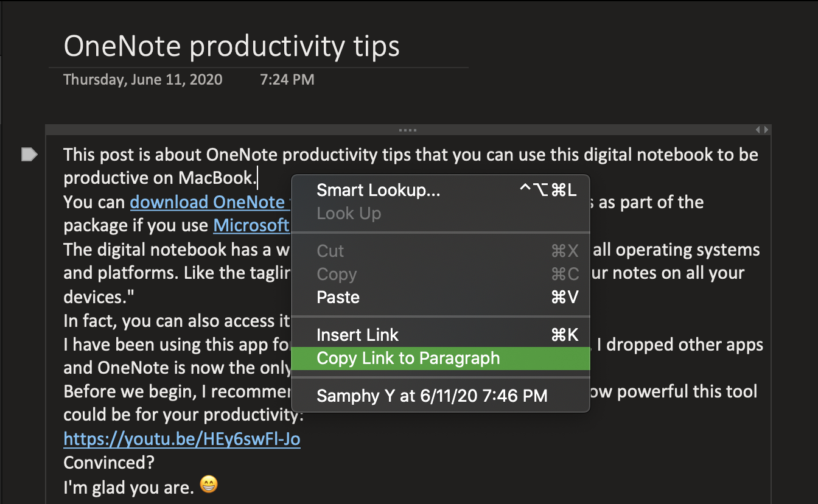The width and height of the screenshot is (818, 504).
Task: Choose Paste from the context menu
Action: (x=441, y=298)
